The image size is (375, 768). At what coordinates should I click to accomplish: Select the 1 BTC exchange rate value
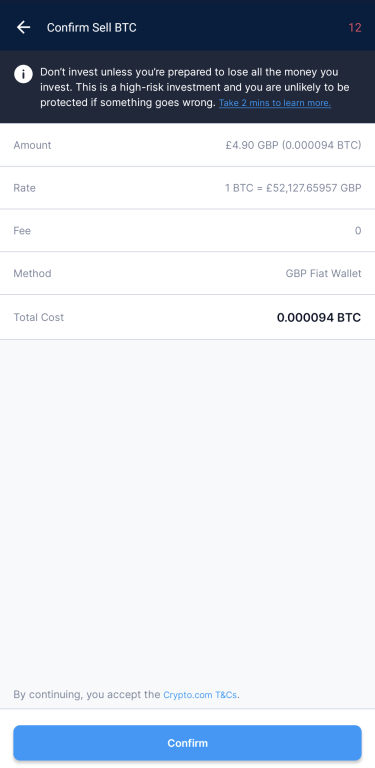(x=293, y=188)
